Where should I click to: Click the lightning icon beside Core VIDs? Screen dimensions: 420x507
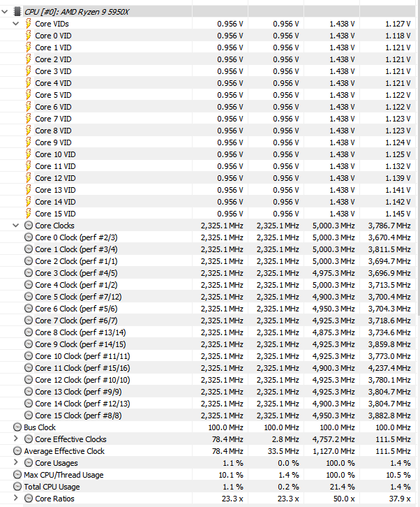tap(29, 24)
